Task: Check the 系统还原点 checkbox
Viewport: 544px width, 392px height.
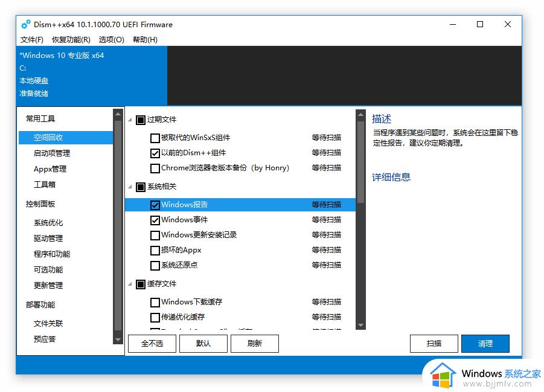Action: coord(155,266)
